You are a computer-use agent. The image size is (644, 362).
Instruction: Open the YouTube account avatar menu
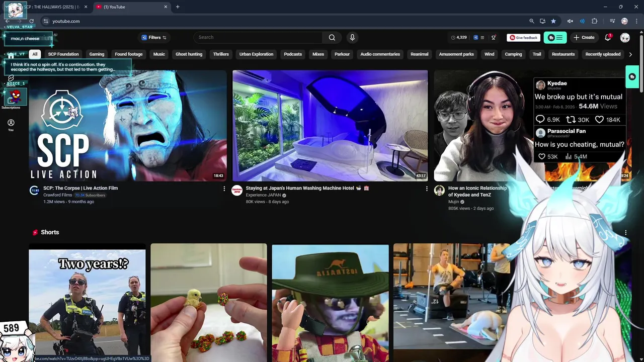625,38
